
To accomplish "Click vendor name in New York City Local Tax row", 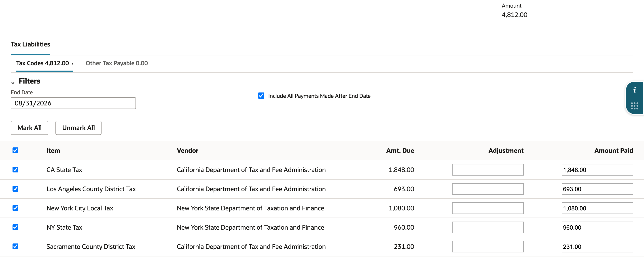I will [x=250, y=208].
